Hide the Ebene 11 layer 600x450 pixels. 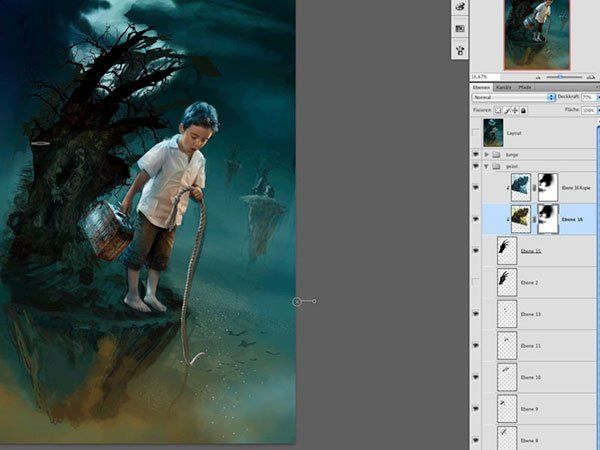pyautogui.click(x=476, y=346)
